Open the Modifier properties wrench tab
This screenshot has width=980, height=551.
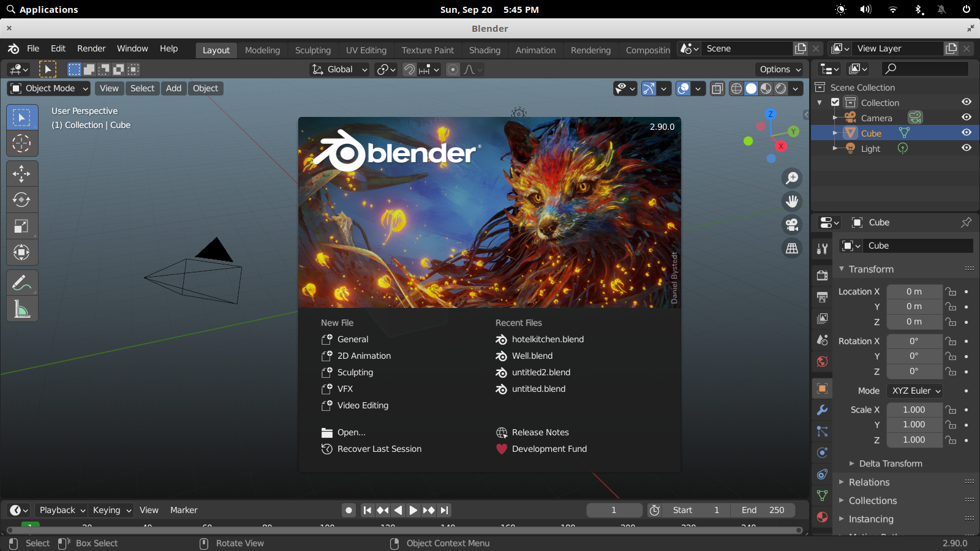[x=822, y=410]
